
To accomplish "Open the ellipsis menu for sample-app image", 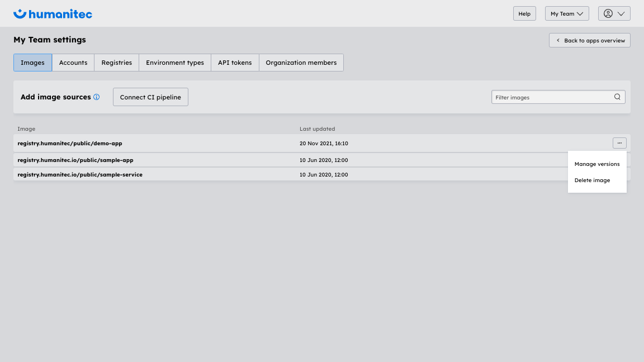I will [619, 160].
